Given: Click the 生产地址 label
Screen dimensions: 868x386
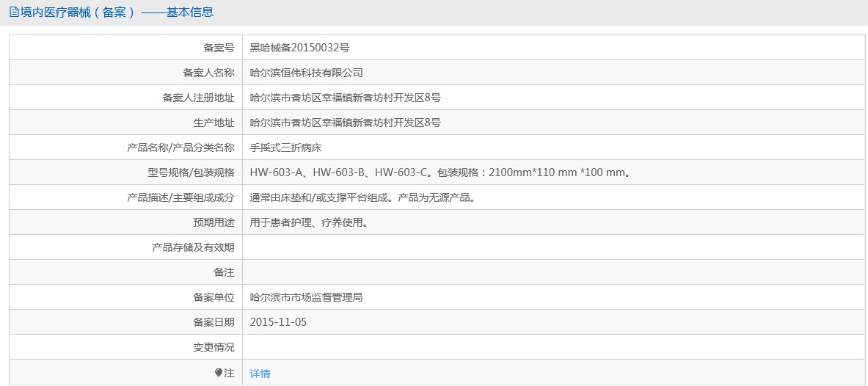Looking at the screenshot, I should pyautogui.click(x=214, y=123).
